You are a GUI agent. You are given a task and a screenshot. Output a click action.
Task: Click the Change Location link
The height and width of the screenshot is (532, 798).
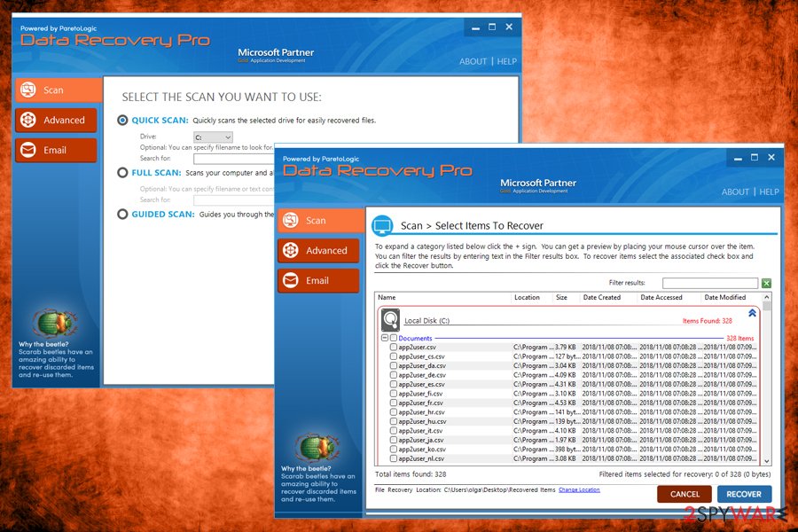tap(579, 489)
